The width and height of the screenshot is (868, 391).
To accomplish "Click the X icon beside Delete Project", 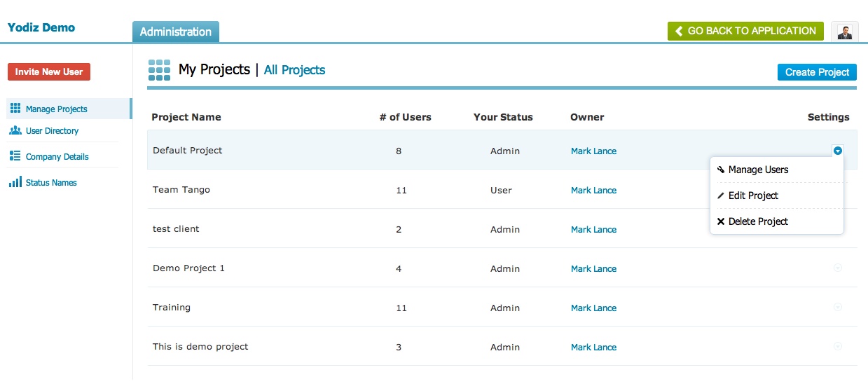I will tap(721, 221).
